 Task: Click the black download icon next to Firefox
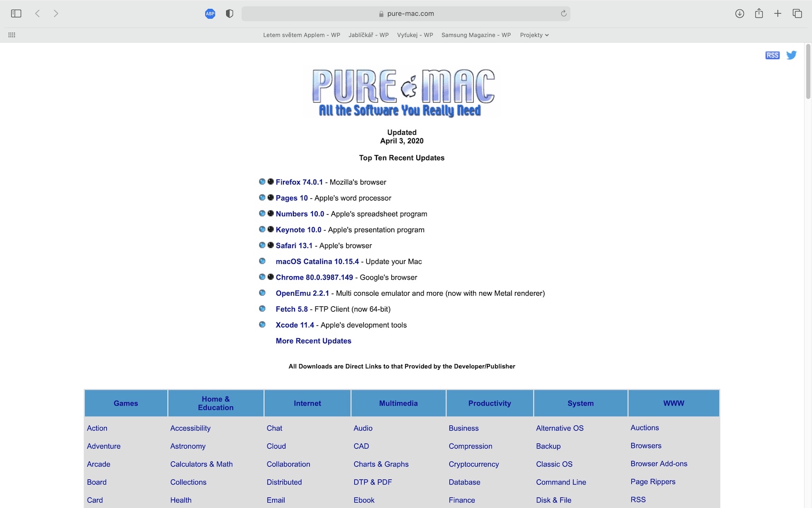click(271, 182)
